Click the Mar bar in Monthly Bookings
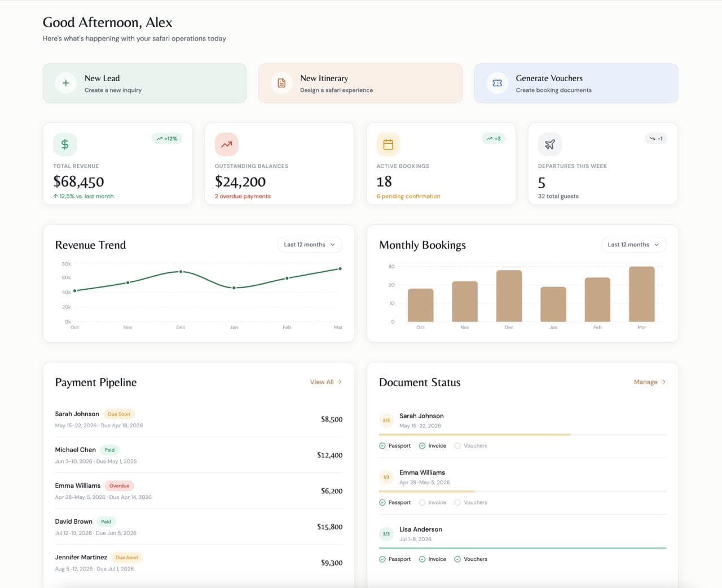722x588 pixels. click(641, 294)
